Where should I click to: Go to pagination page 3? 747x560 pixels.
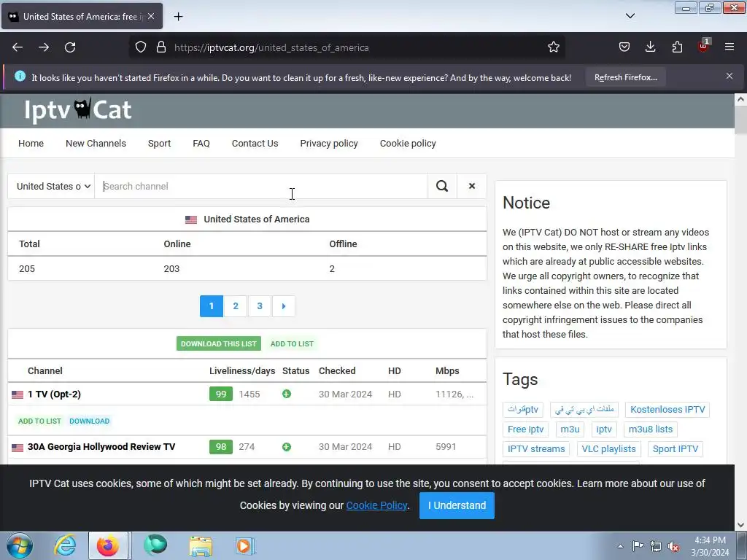[260, 306]
